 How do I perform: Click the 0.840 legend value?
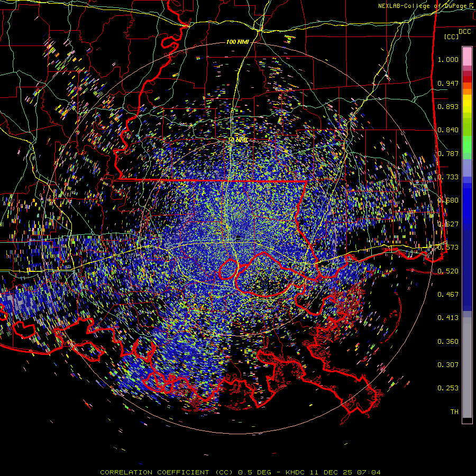coord(448,130)
